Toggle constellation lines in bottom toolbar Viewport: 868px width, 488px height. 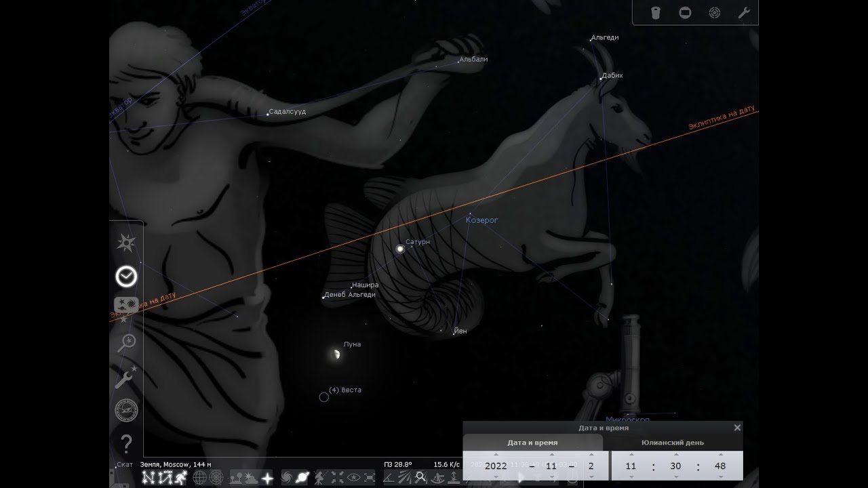149,478
